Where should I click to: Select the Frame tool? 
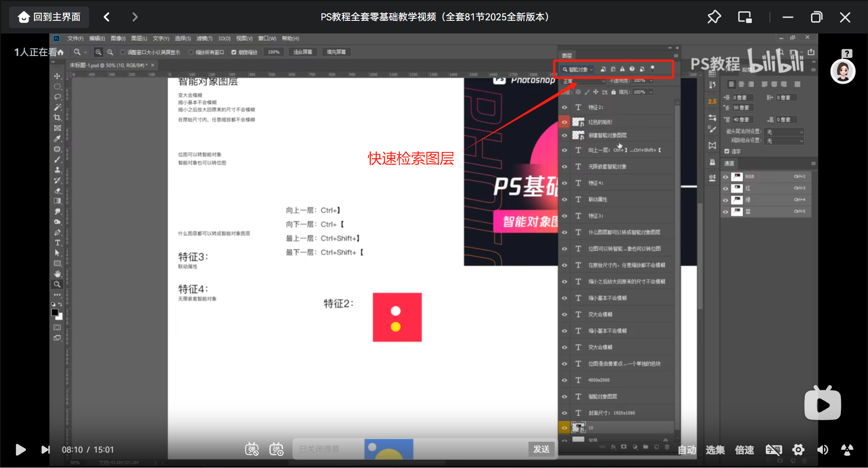click(x=57, y=128)
